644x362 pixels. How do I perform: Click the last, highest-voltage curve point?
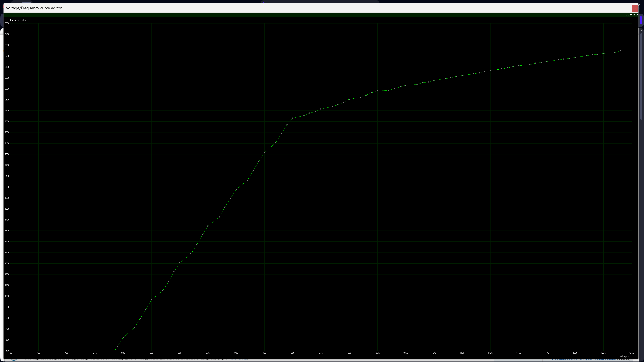[x=621, y=51]
